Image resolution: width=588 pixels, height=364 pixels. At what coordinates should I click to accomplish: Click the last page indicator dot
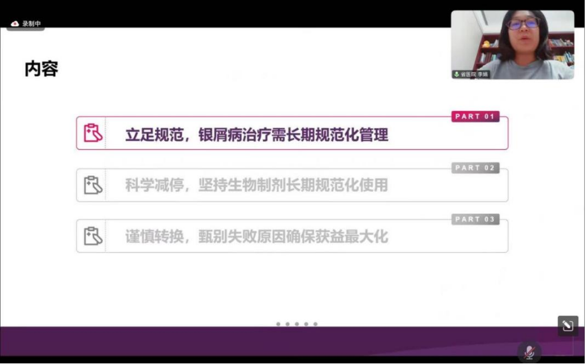pyautogui.click(x=316, y=324)
